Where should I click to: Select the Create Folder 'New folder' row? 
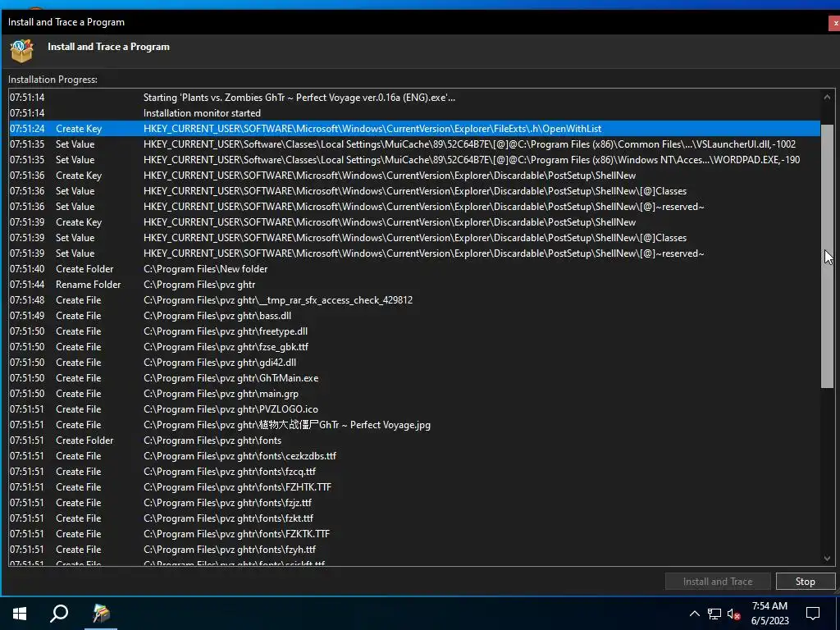pyautogui.click(x=414, y=269)
